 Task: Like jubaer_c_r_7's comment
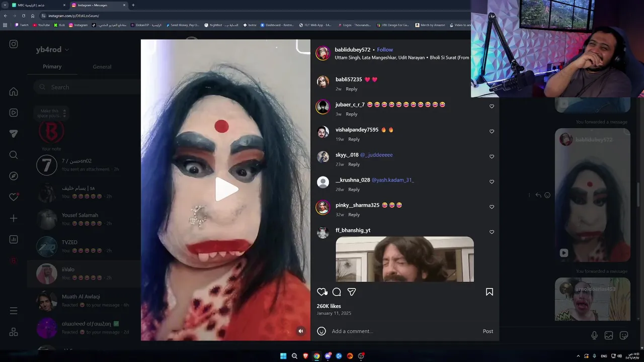click(x=492, y=106)
